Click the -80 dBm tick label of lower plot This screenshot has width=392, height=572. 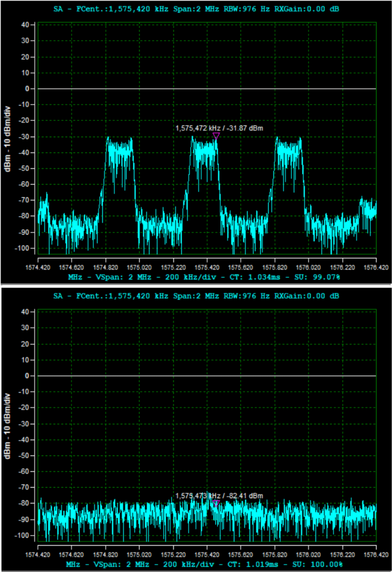coord(23,503)
